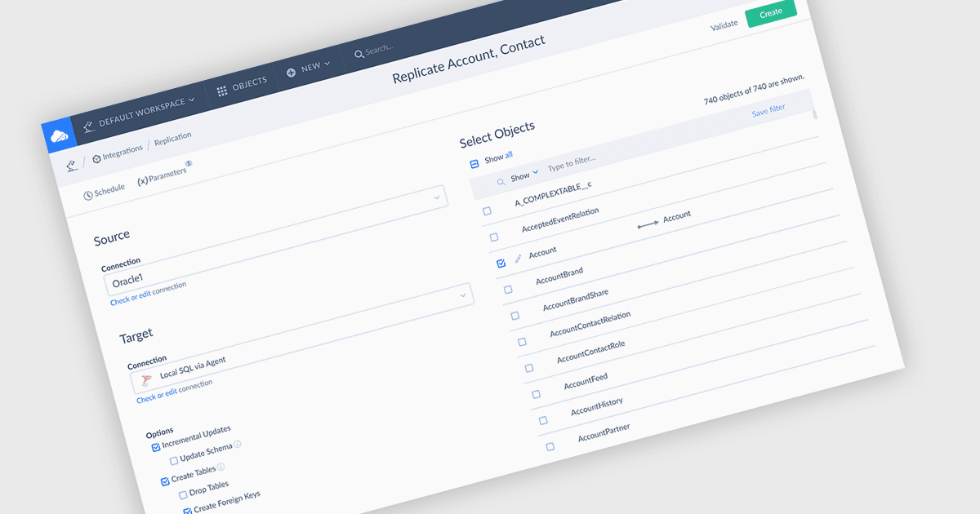Open the Source connection dropdown arrow
The height and width of the screenshot is (514, 980).
(x=437, y=197)
